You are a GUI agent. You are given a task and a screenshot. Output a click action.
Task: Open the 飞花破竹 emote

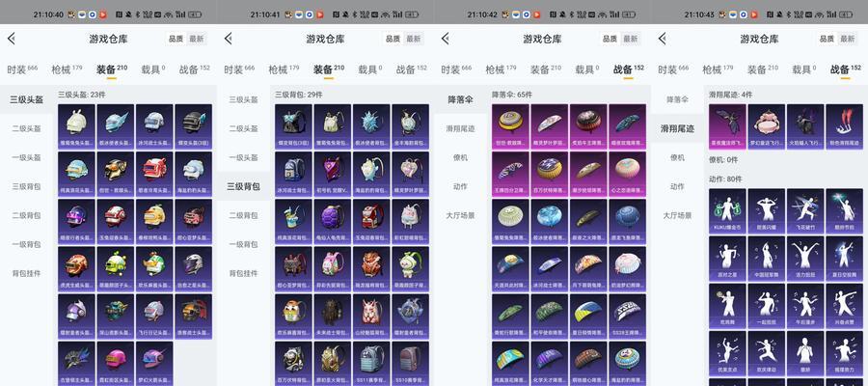pos(805,211)
